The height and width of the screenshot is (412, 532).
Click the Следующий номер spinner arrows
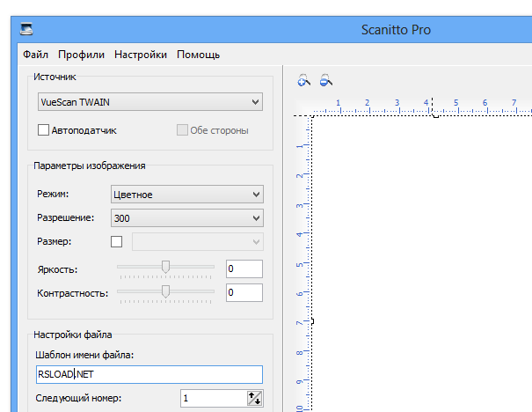[254, 398]
